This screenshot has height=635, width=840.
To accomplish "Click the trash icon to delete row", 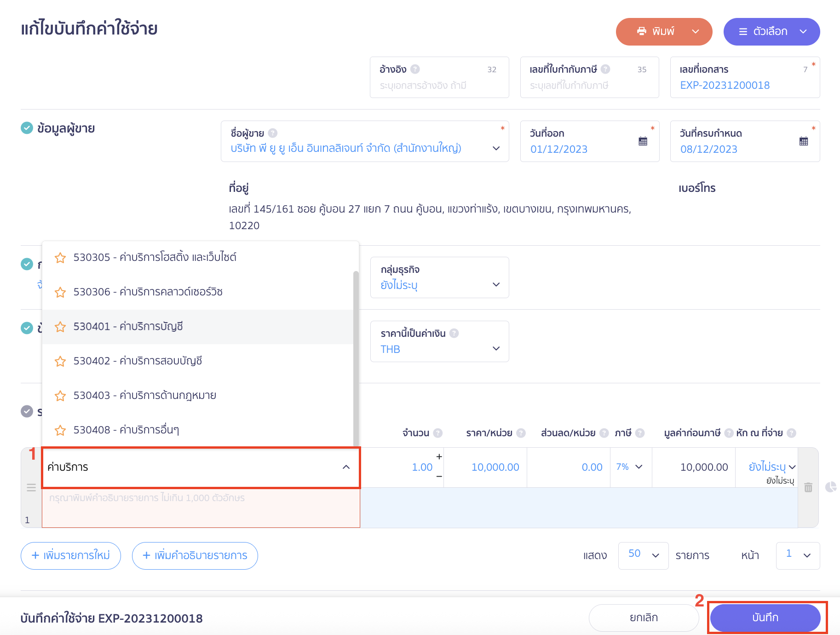I will coord(808,487).
